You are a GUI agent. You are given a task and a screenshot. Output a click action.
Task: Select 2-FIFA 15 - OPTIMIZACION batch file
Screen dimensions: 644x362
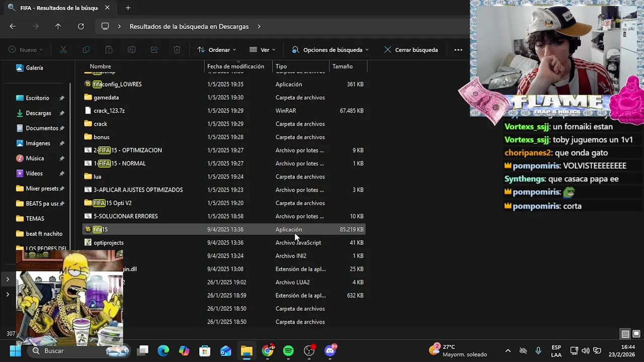[224, 150]
